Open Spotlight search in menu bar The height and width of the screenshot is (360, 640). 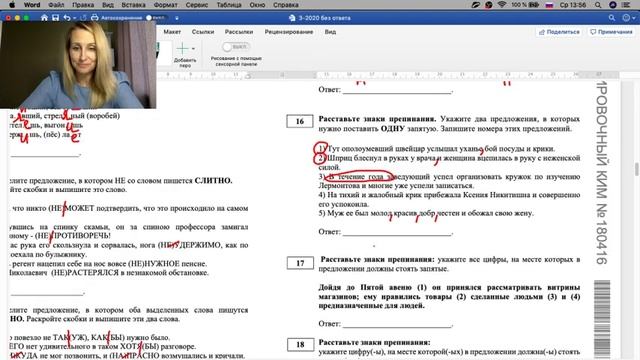click(x=598, y=5)
